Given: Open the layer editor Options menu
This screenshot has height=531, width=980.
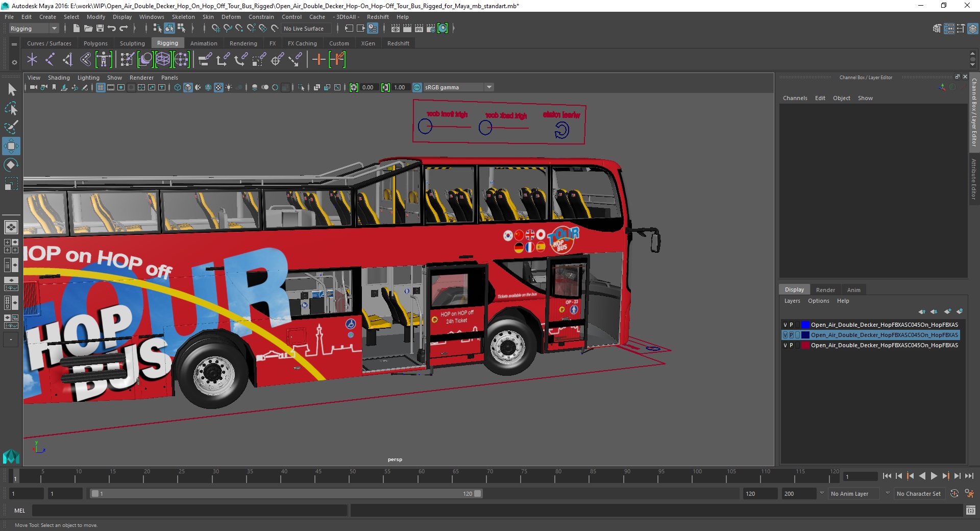Looking at the screenshot, I should click(818, 301).
